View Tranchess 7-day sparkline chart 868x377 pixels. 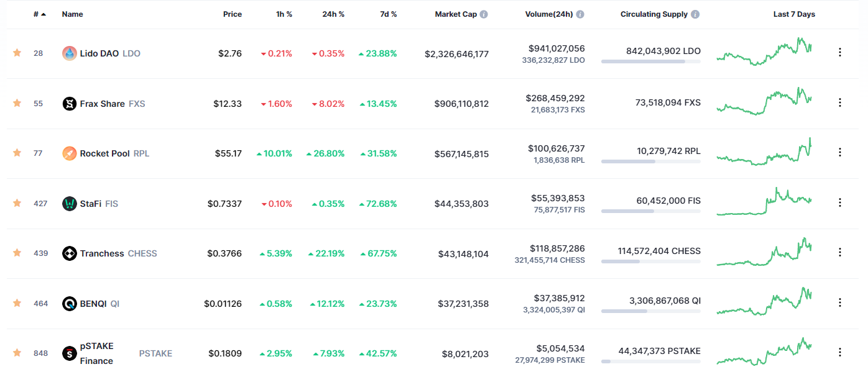pyautogui.click(x=764, y=252)
